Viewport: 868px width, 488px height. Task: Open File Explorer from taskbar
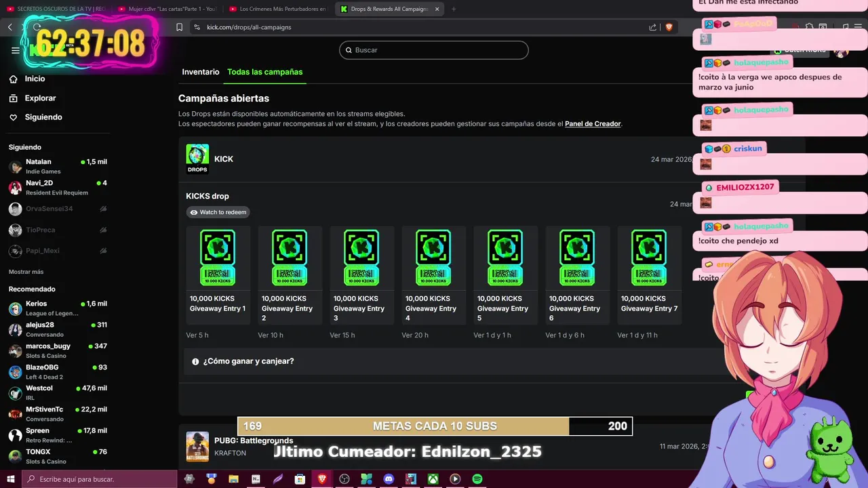coord(233,479)
